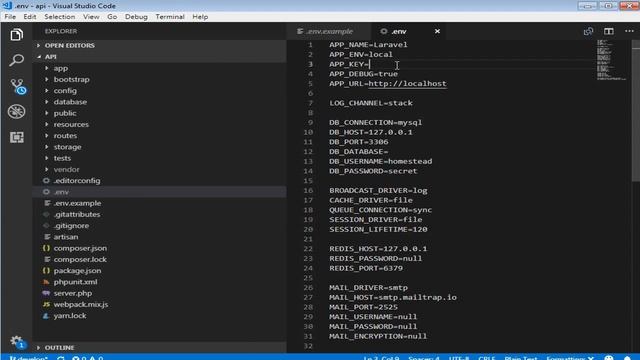Open the Search view in activity bar
Screen dimensions: 640x360
[x=16, y=60]
